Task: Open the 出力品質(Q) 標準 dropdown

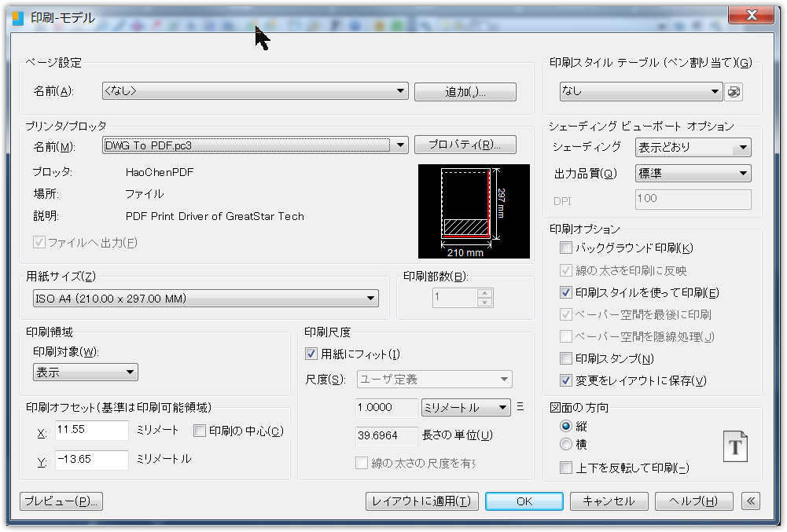Action: (x=693, y=173)
